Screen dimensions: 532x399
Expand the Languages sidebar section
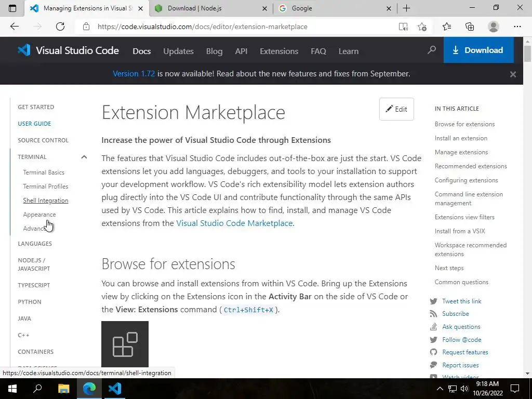pyautogui.click(x=35, y=244)
